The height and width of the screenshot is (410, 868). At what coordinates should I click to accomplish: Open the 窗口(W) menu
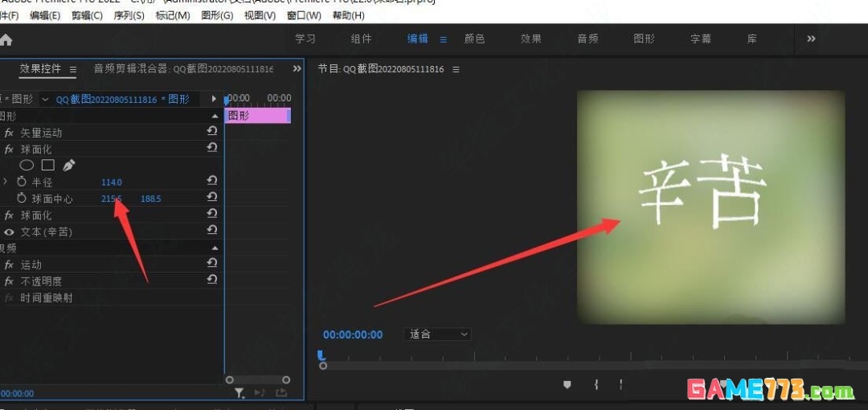click(304, 15)
